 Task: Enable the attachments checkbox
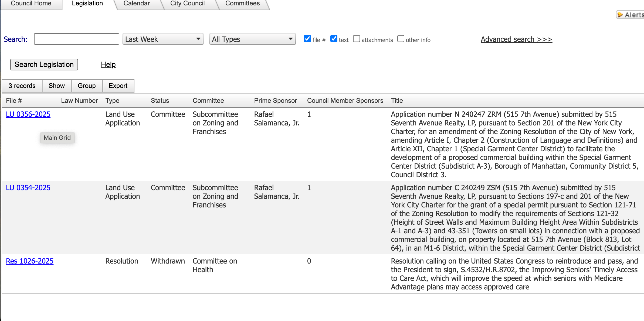[357, 39]
